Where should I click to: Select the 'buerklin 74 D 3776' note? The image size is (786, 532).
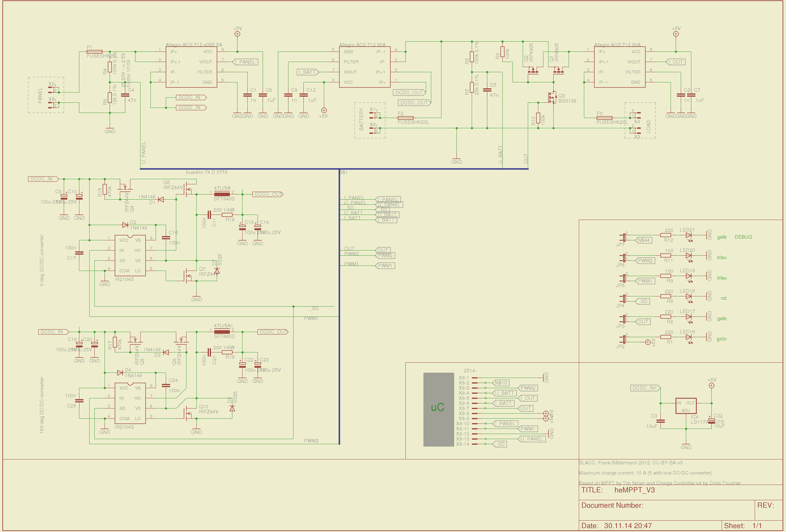(x=207, y=172)
